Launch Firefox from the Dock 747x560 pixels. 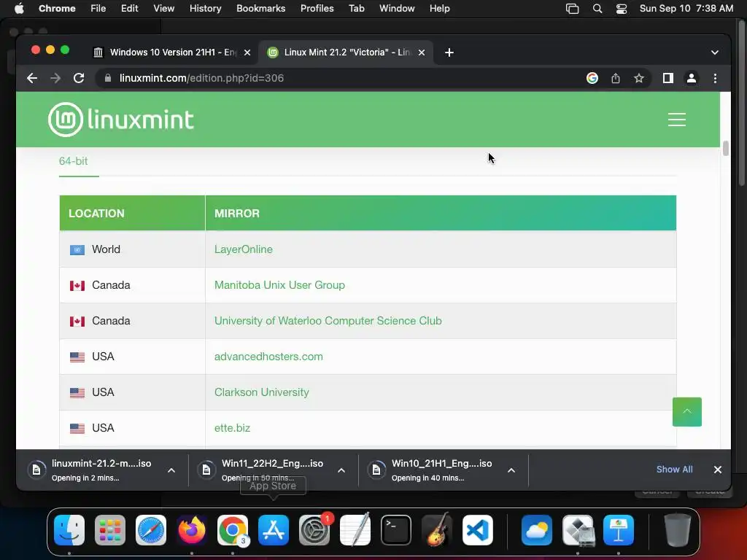192,530
